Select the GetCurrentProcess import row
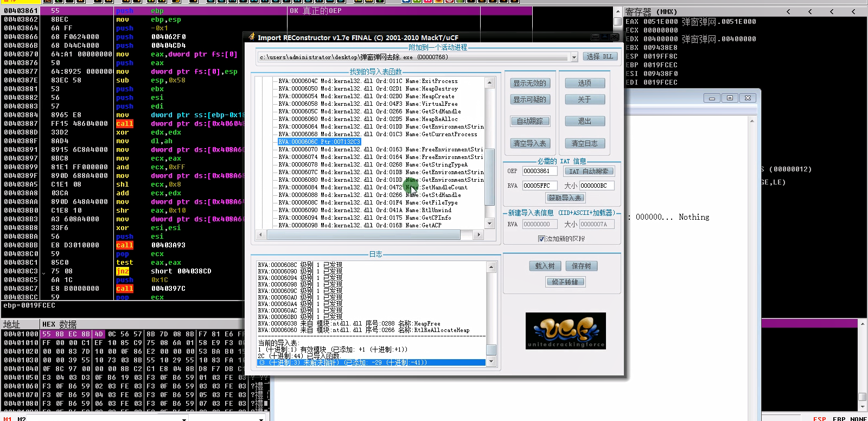The image size is (868, 421). pos(378,134)
